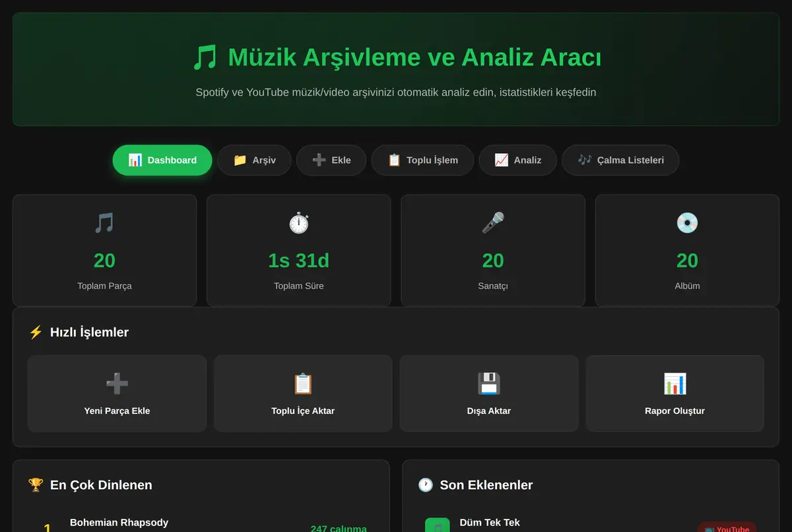The height and width of the screenshot is (532, 792).
Task: Click the microphone icon in the Sanatçı card
Action: coord(493,223)
